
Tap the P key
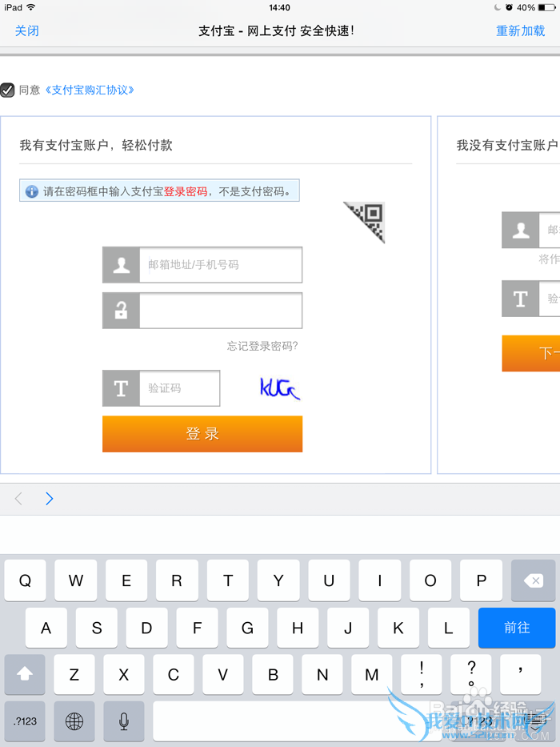[482, 580]
